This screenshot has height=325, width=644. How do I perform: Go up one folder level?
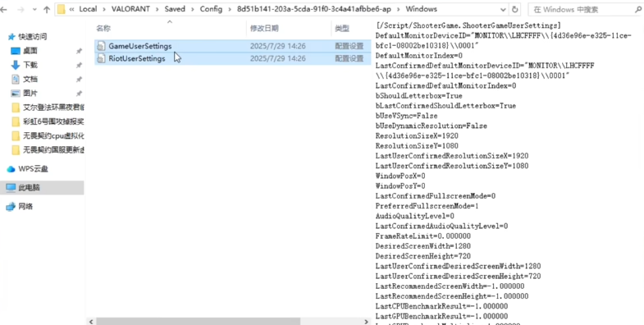47,9
